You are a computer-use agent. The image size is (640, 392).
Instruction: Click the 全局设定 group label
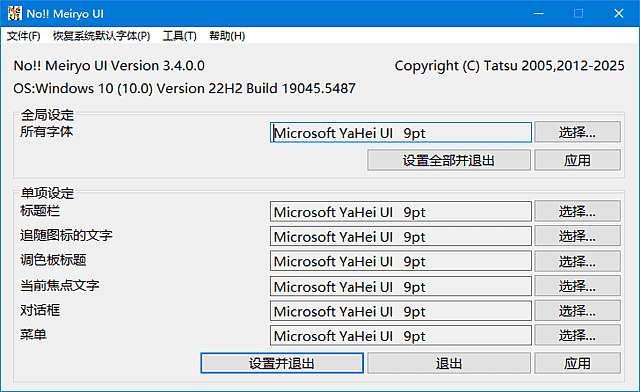pos(47,115)
